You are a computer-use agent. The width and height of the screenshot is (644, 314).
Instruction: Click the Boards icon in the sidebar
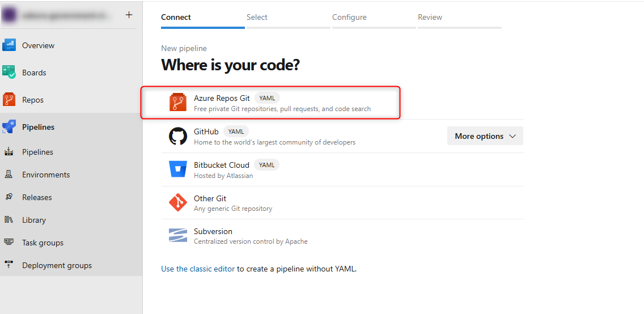(x=9, y=72)
